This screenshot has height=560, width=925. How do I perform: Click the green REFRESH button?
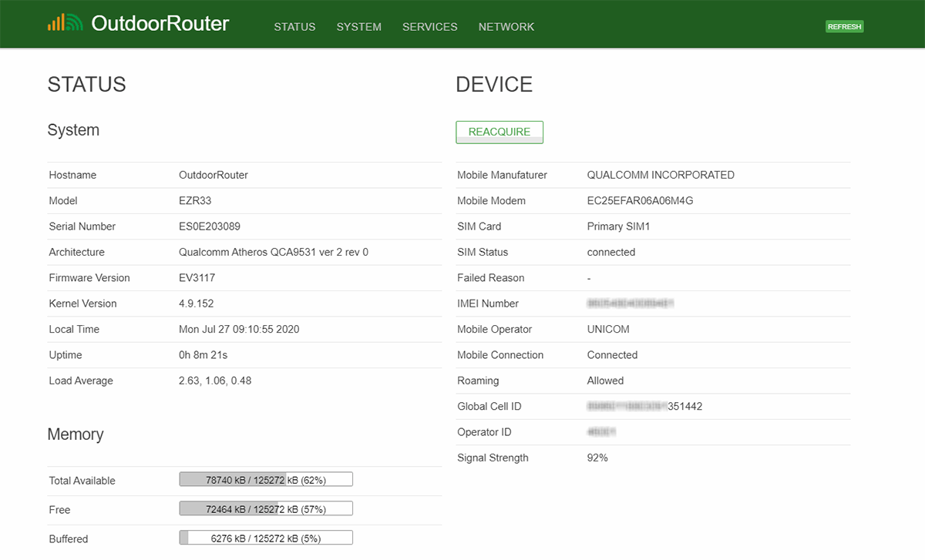844,26
